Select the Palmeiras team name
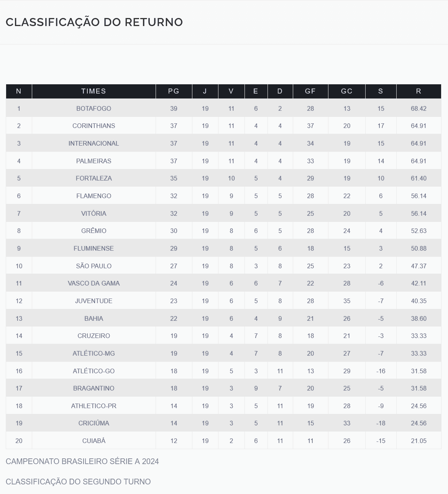The width and height of the screenshot is (448, 494). (94, 161)
